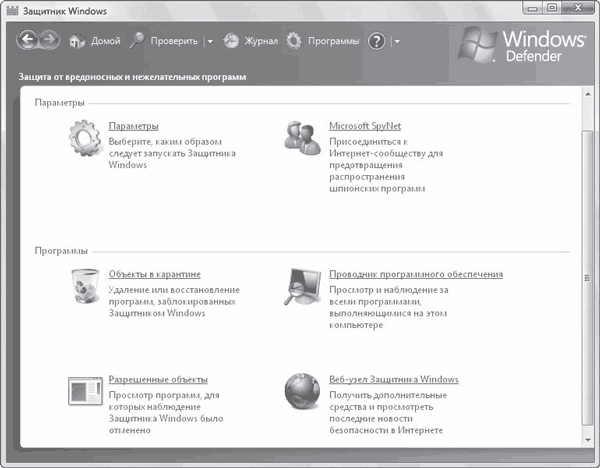Click the quarantine recycle bin icon
The image size is (600, 468).
click(x=85, y=286)
